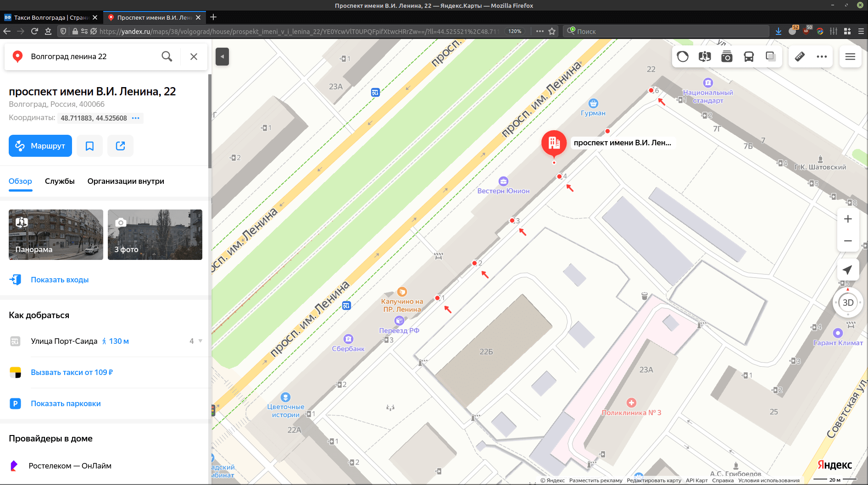Close the Проспект имени В.И. Ленина tab

(198, 17)
